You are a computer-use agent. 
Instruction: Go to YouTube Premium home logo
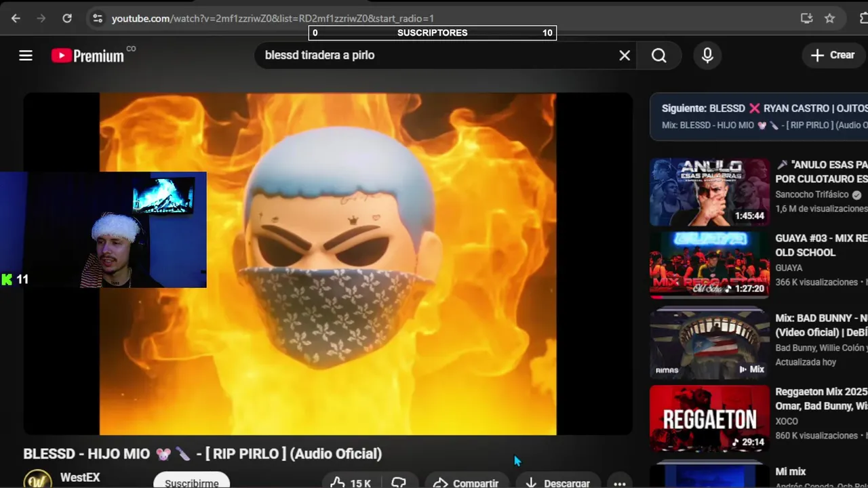point(88,56)
